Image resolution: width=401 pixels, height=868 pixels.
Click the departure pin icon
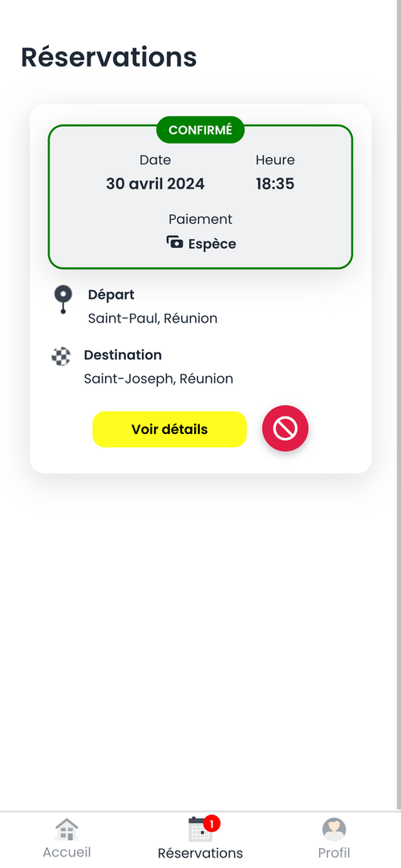point(63,299)
